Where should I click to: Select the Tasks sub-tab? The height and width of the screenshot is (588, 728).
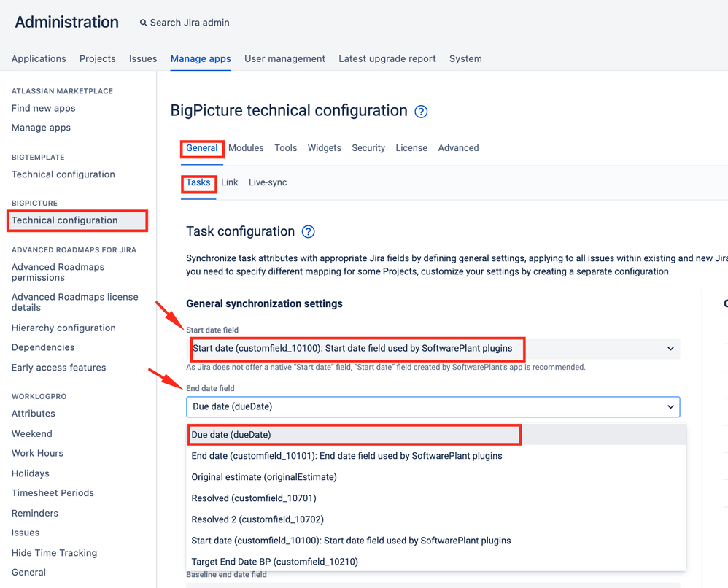198,182
